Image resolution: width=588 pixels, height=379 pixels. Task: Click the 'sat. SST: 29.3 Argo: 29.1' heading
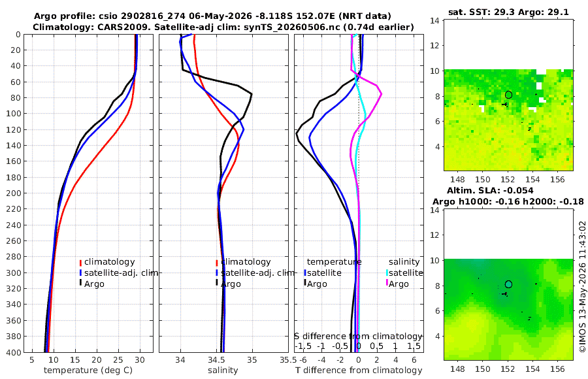(508, 12)
